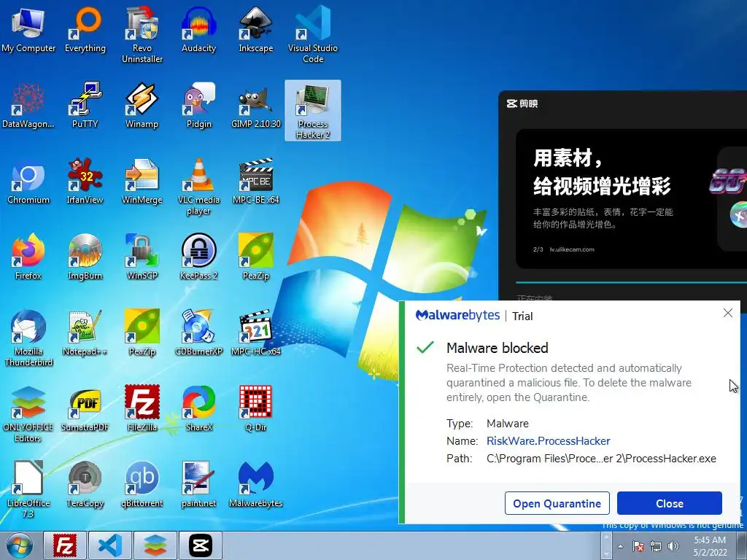Image resolution: width=747 pixels, height=560 pixels.
Task: Select the Revo Uninstaller desktop shortcut
Action: pyautogui.click(x=142, y=34)
